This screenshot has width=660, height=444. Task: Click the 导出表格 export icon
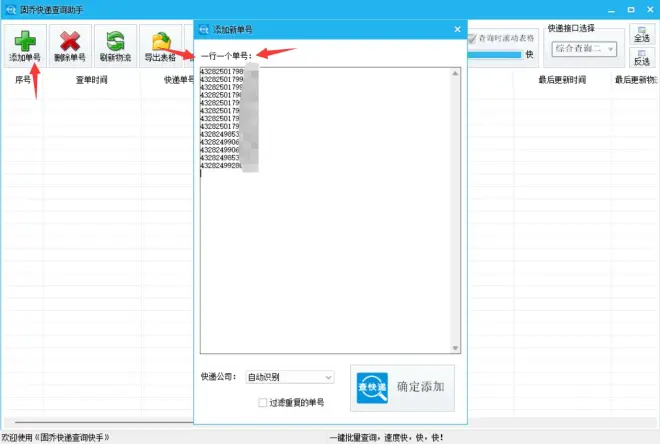tap(160, 40)
